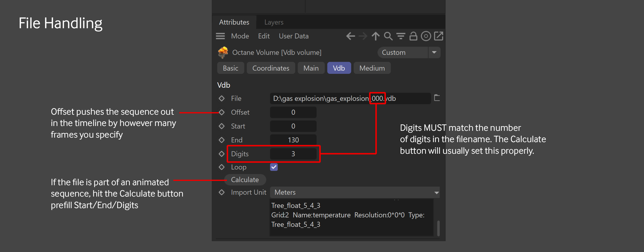Click the up arrow navigation icon
The height and width of the screenshot is (252, 644).
(376, 36)
